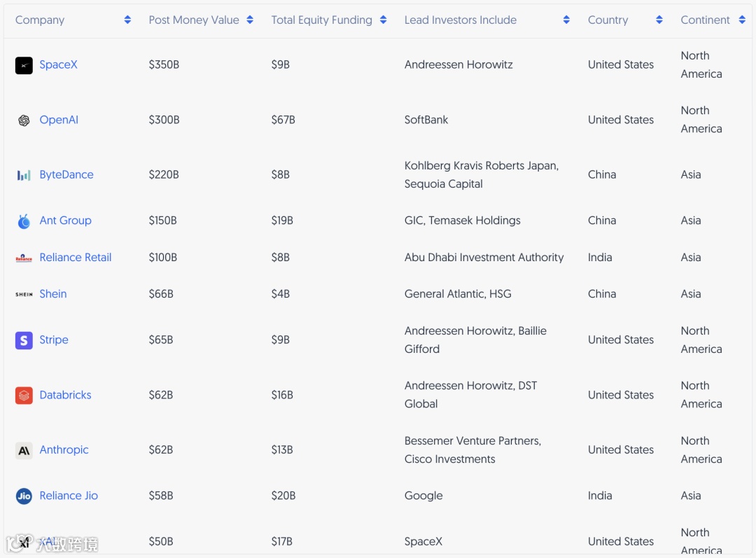Click the ByteDance logo icon

24,175
